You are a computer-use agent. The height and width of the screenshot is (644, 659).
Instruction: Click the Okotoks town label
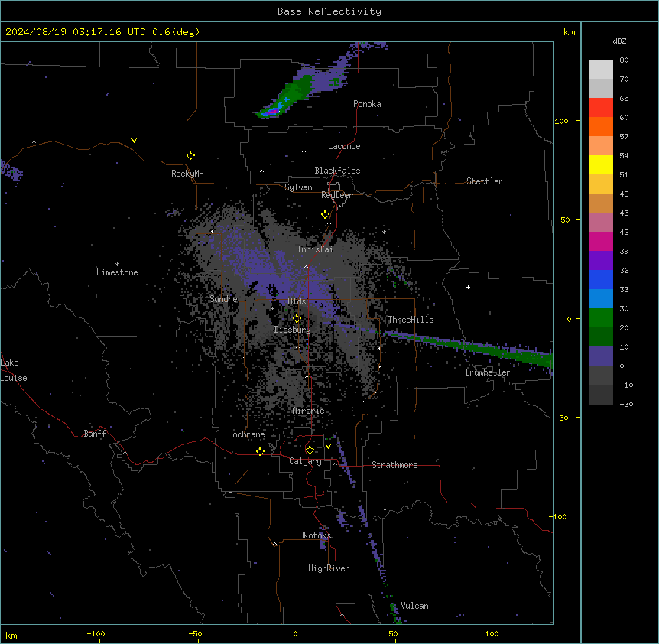pos(315,535)
